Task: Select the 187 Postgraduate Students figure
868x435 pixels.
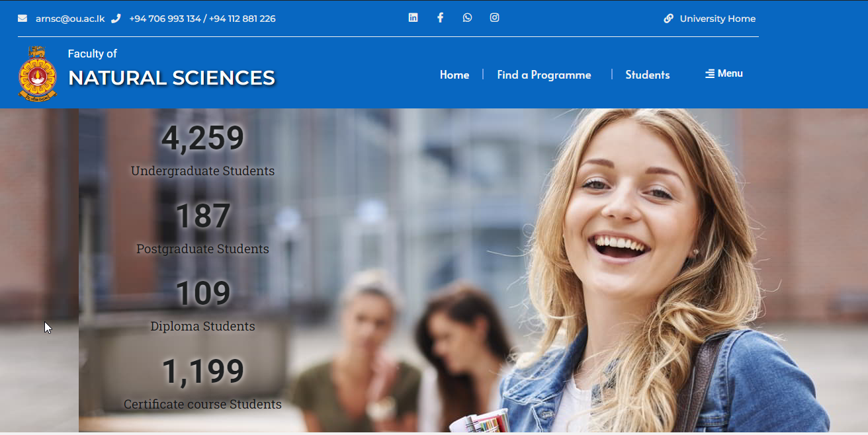Action: [202, 217]
